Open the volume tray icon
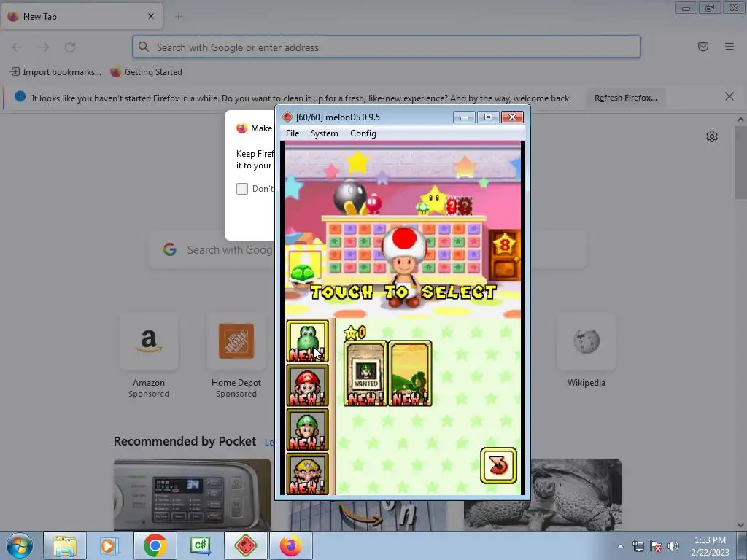This screenshot has height=560, width=747. tap(673, 546)
